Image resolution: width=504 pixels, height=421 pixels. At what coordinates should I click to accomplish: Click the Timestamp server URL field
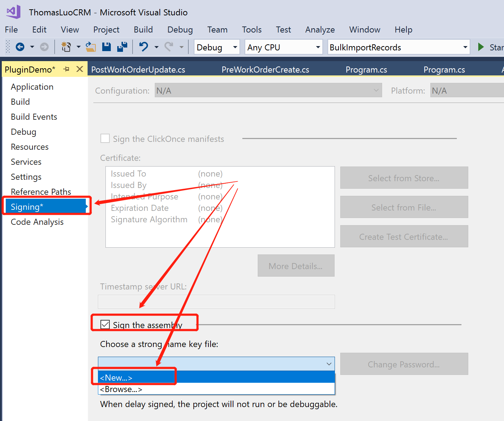coord(216,302)
